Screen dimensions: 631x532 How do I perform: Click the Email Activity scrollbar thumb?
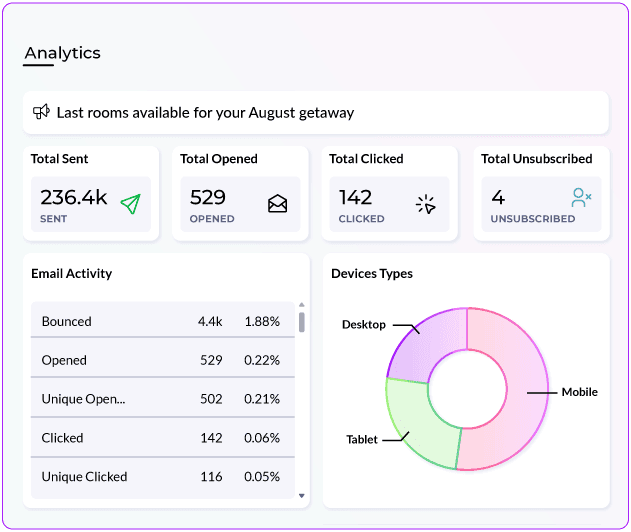pos(302,322)
